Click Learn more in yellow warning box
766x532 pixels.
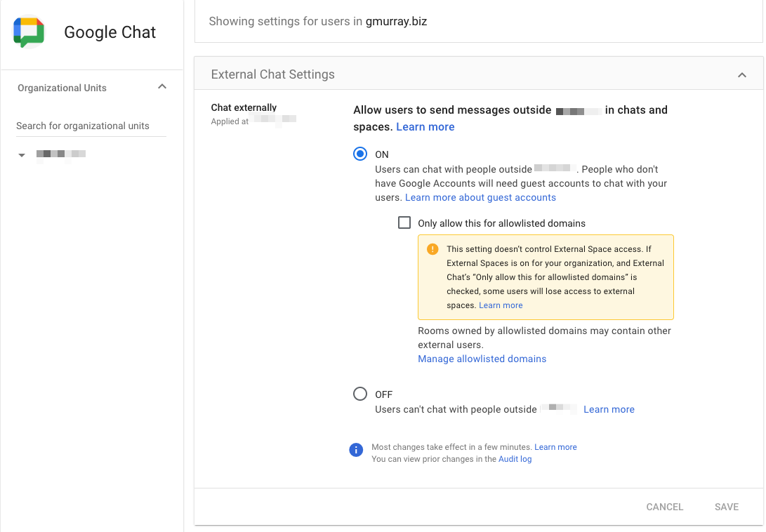pyautogui.click(x=501, y=305)
